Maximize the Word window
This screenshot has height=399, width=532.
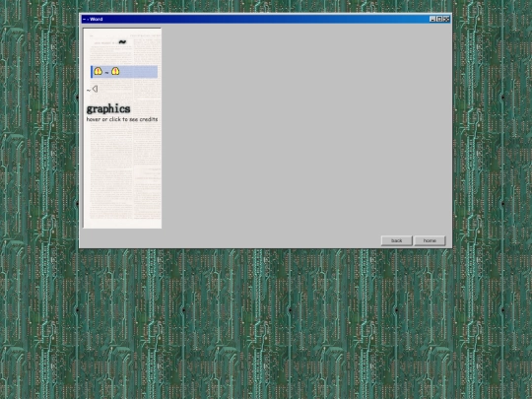439,20
